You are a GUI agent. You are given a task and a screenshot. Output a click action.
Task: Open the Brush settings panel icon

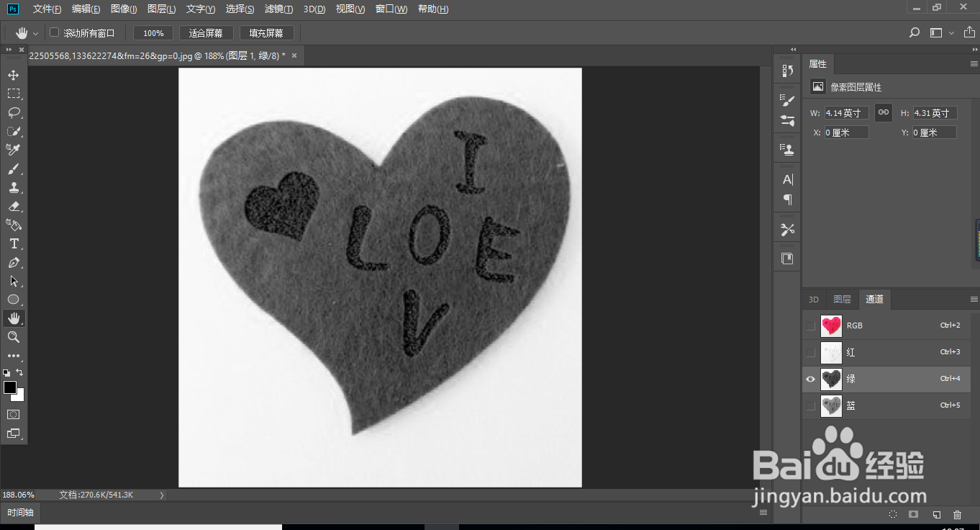788,101
